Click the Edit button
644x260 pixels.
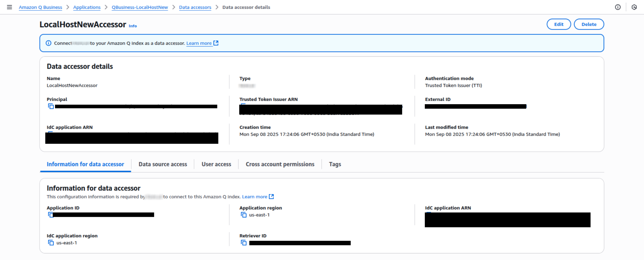click(558, 24)
